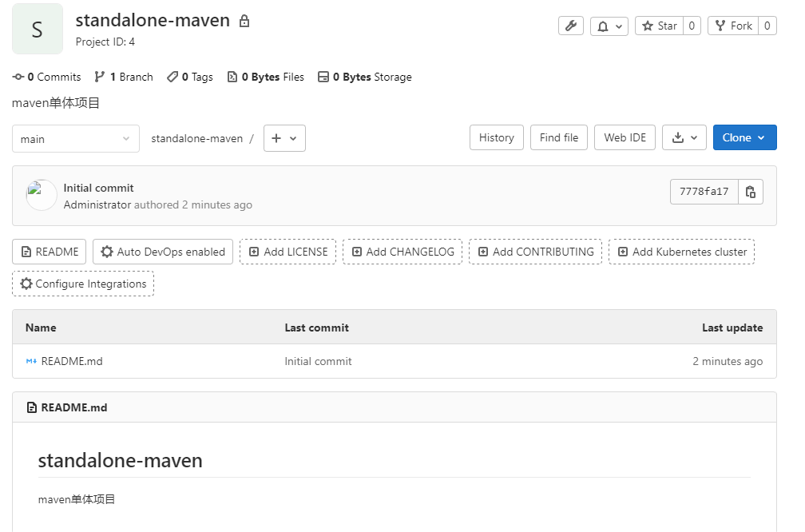This screenshot has width=805, height=532.
Task: Open Auto DevOps enabled settings
Action: pos(163,252)
